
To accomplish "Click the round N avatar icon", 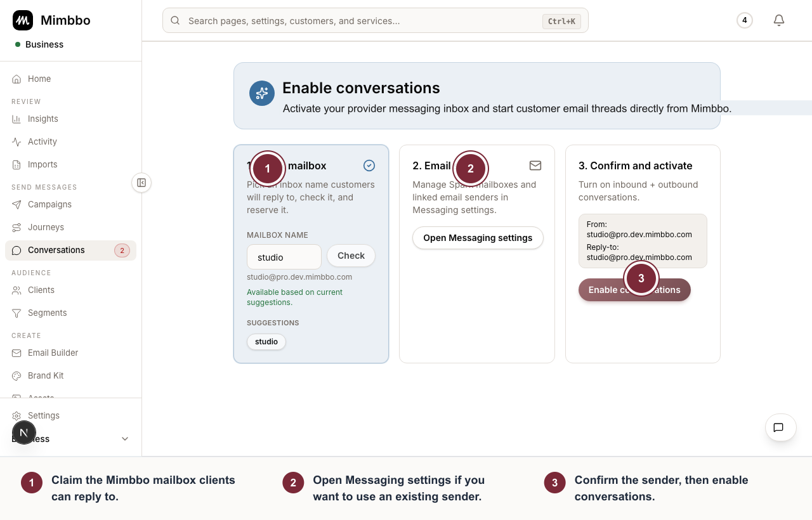I will coord(24,432).
